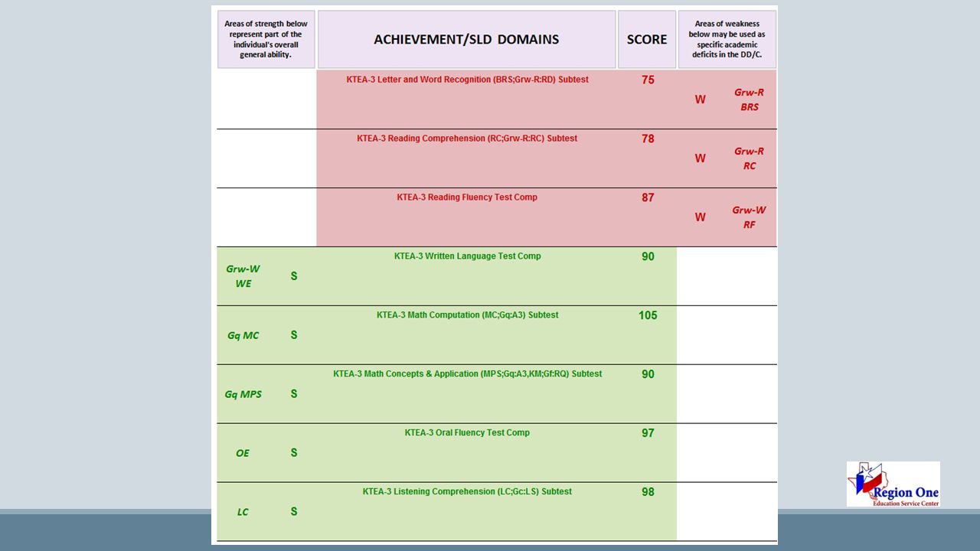Click KTEA-3 Reading Fluency Test Comp
The width and height of the screenshot is (980, 551).
[x=467, y=197]
